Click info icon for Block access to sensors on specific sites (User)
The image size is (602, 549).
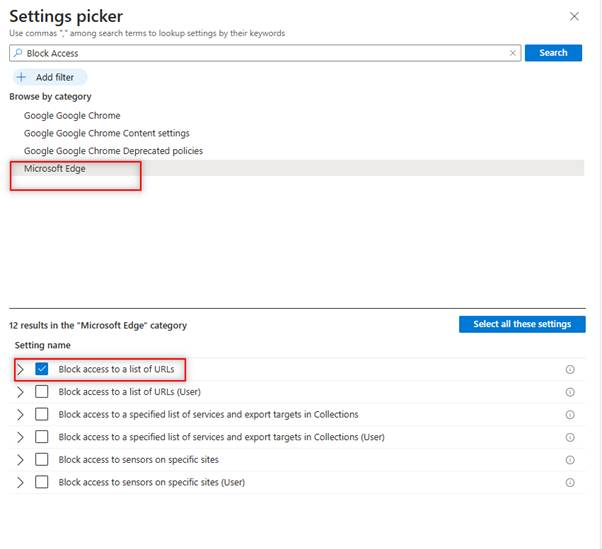(570, 483)
